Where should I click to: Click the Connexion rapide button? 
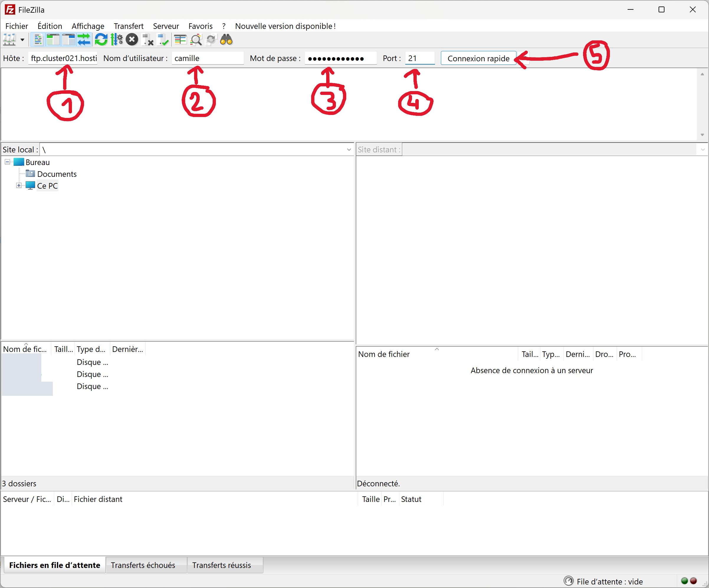[478, 58]
